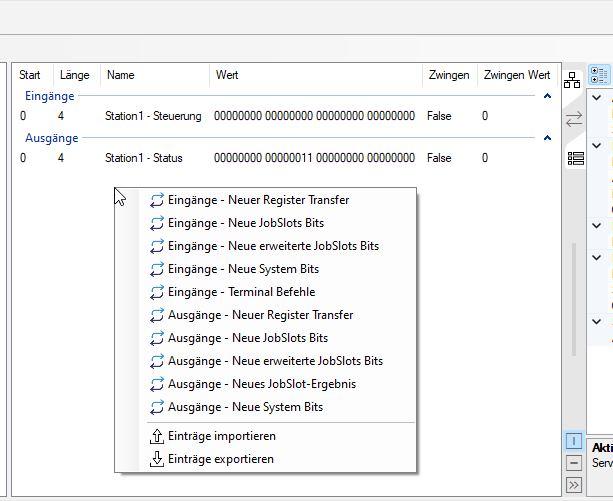Select Eingänge - Terminal Befehle
Screen dimensions: 613x501
click(241, 292)
